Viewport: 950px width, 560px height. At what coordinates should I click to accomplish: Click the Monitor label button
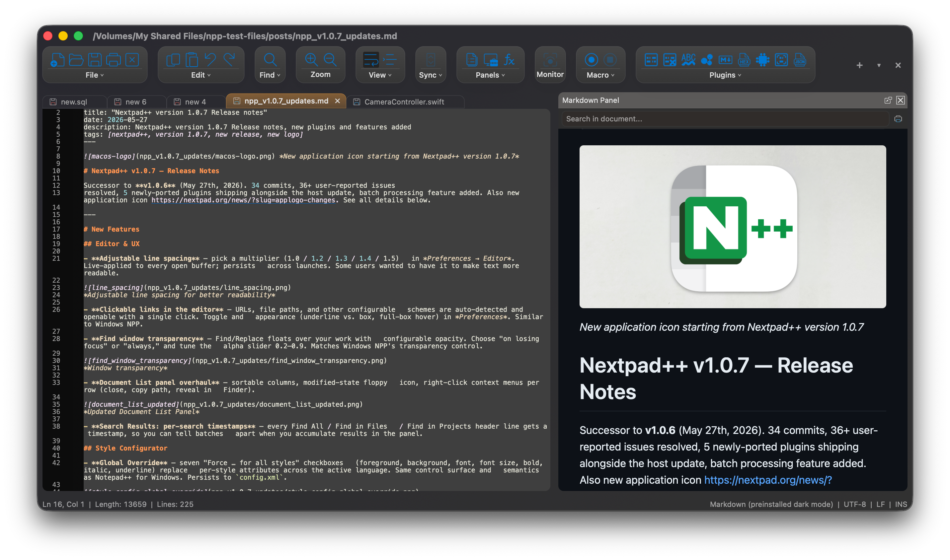coord(550,74)
